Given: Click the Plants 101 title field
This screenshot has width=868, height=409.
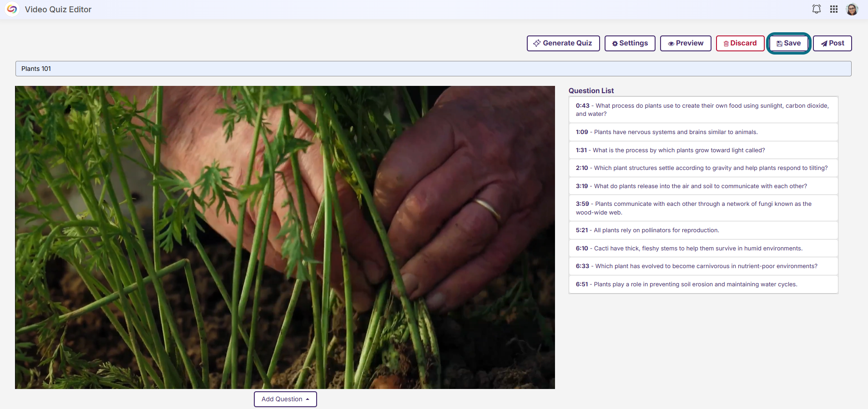Looking at the screenshot, I should pos(433,69).
